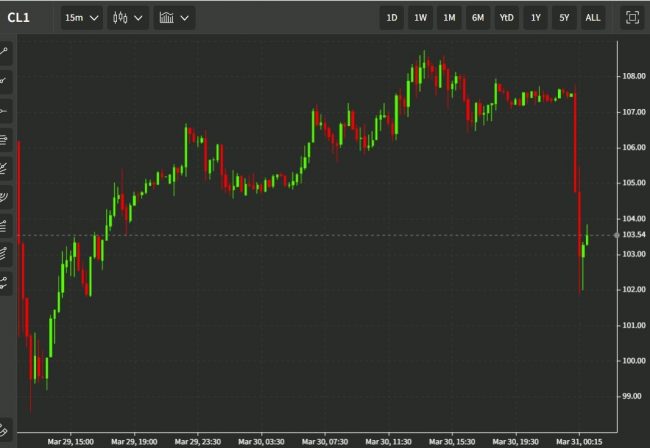
Task: Switch range to 1D
Action: 392,18
